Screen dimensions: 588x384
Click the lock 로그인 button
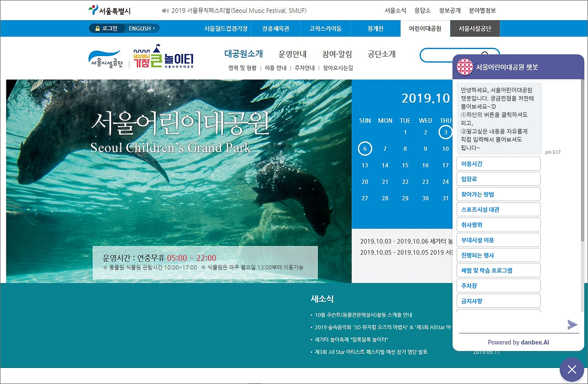click(x=106, y=29)
